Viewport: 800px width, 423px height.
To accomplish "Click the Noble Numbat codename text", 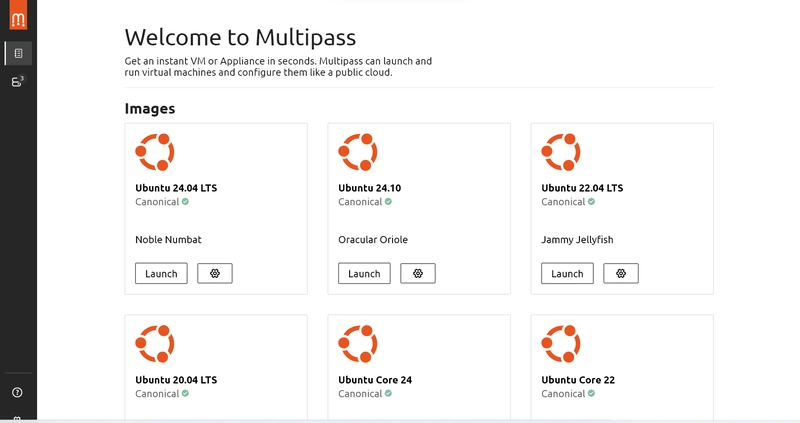I will point(168,239).
